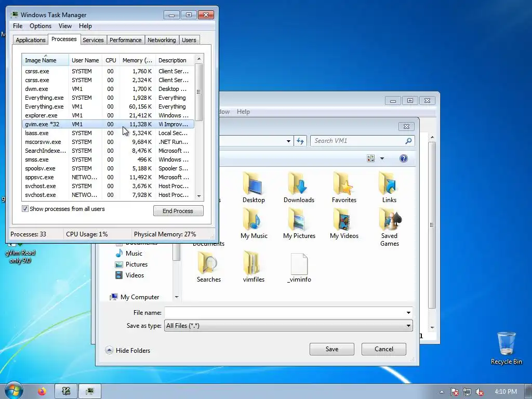
Task: Click the Windows Start orb
Action: (x=14, y=390)
